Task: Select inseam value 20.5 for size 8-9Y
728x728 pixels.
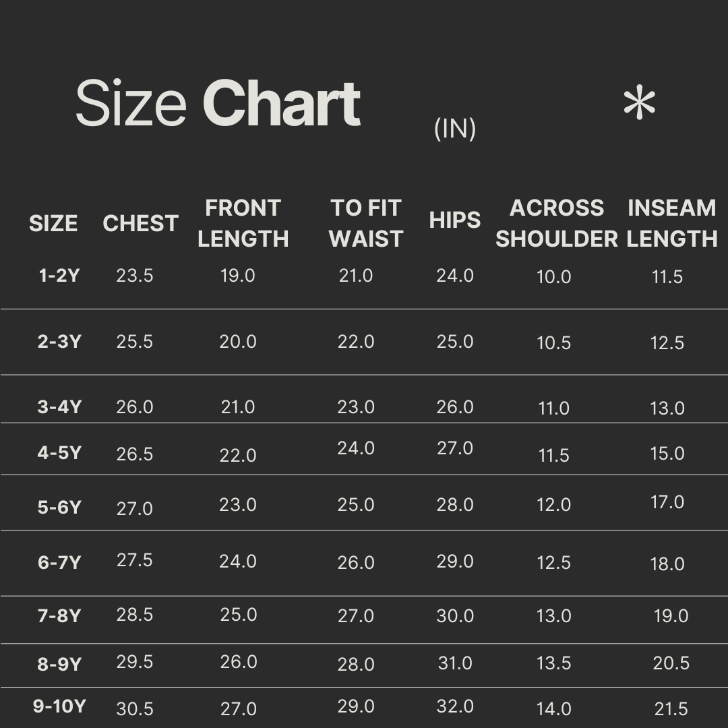Action: pos(671,663)
